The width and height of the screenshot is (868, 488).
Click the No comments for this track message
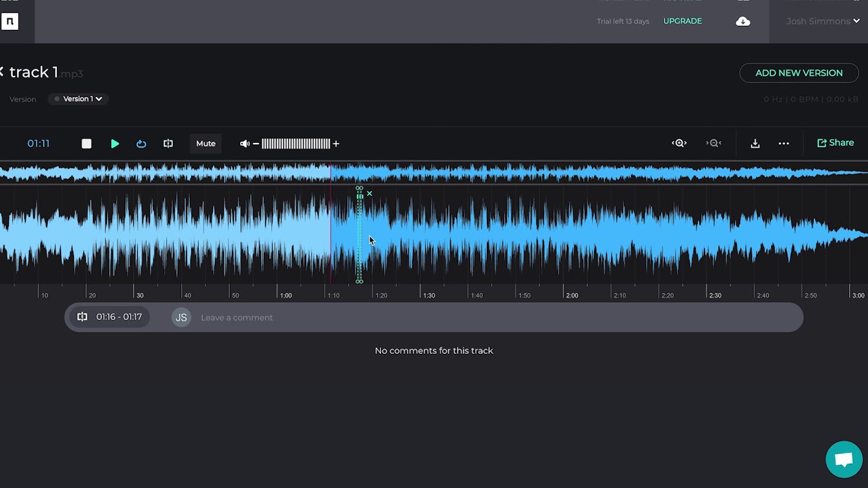click(x=434, y=350)
